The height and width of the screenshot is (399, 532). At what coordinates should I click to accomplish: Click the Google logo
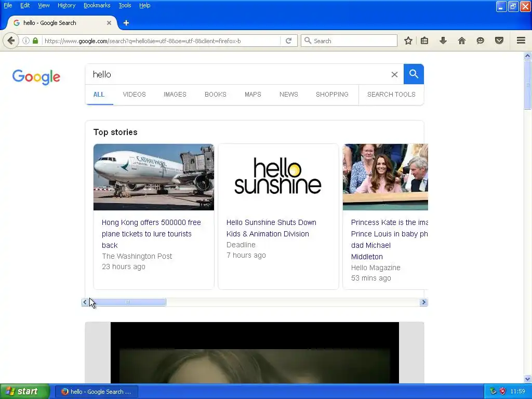[36, 77]
